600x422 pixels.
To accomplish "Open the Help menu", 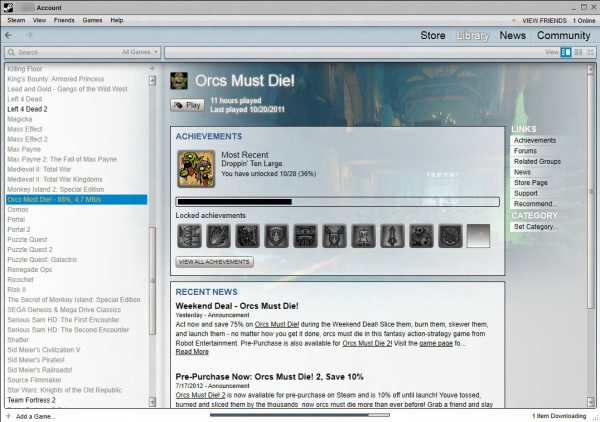I will coord(117,20).
